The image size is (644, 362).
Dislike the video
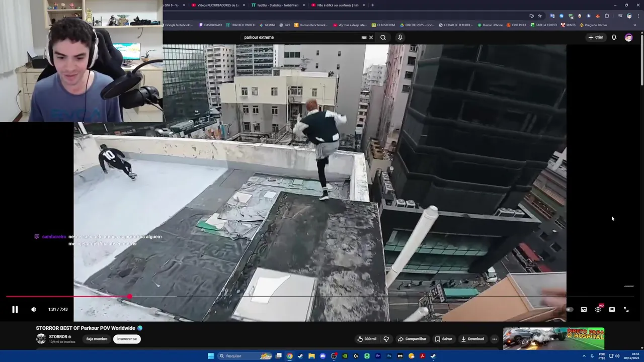386,339
